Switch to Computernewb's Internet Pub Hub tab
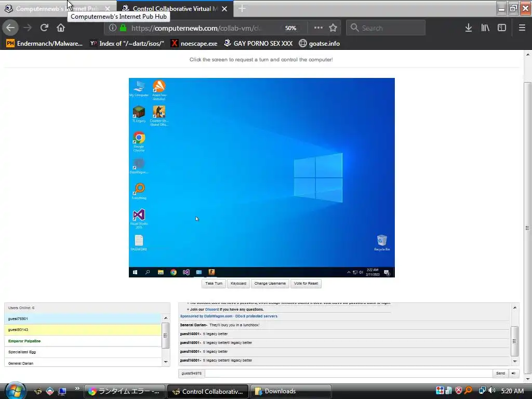Image resolution: width=532 pixels, height=399 pixels. 57,8
